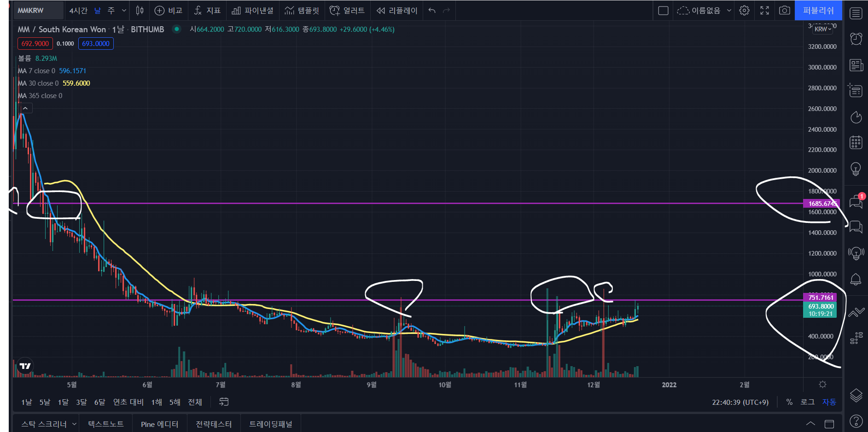Click the blue 693.0000 buy price button
This screenshot has width=868, height=432.
coord(96,43)
